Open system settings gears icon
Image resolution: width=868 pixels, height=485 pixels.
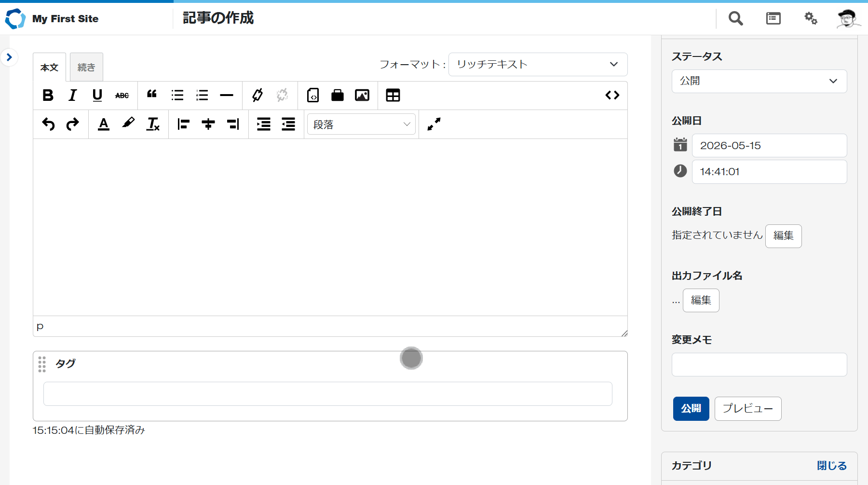[811, 18]
